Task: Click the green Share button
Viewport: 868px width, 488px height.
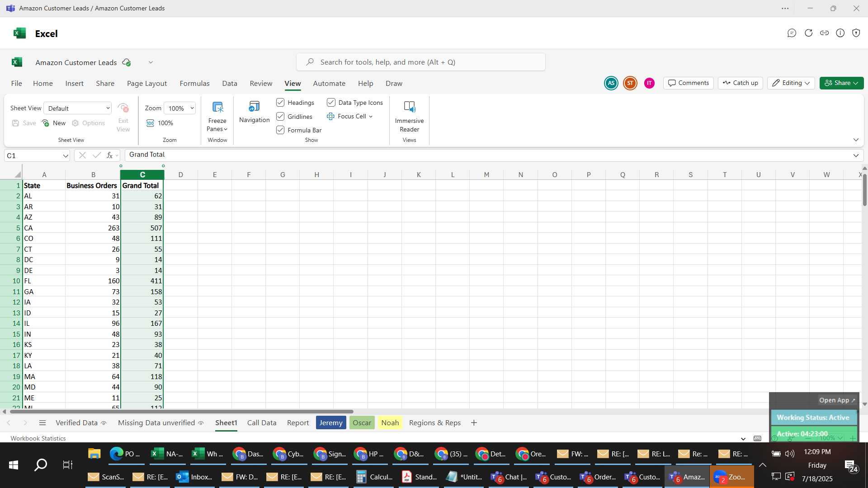Action: point(841,83)
